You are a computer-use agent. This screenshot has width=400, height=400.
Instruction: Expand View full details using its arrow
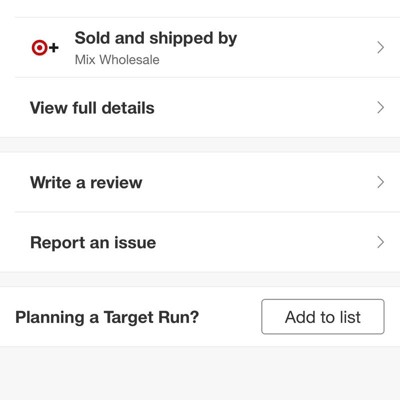(380, 108)
